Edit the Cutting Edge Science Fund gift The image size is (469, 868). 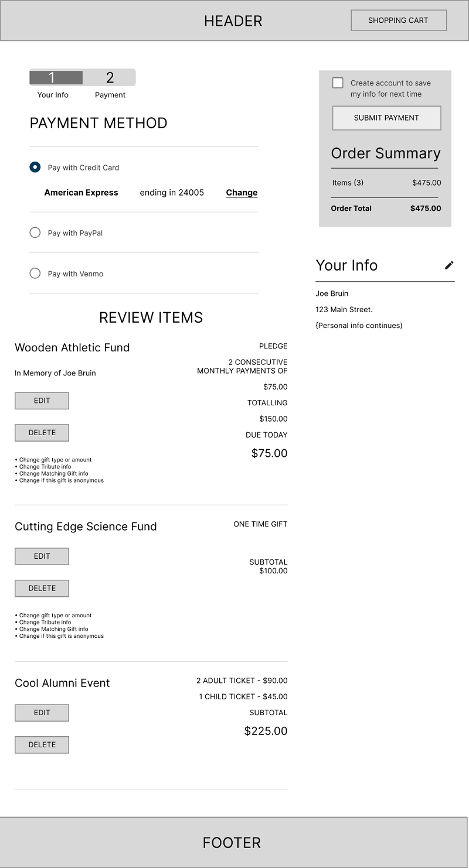coord(42,556)
